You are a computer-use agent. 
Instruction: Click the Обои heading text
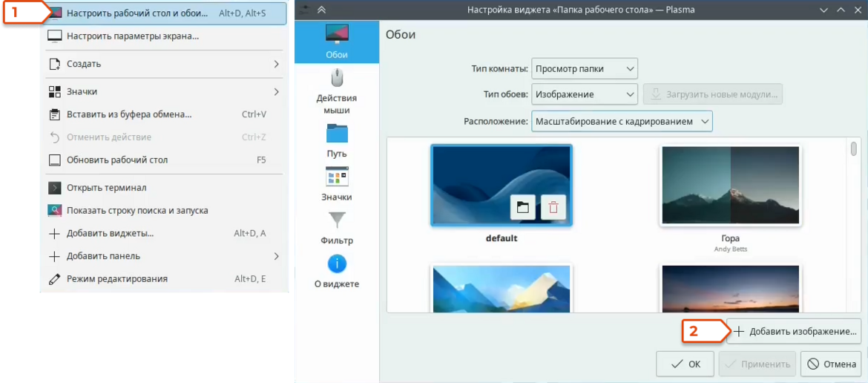click(400, 34)
